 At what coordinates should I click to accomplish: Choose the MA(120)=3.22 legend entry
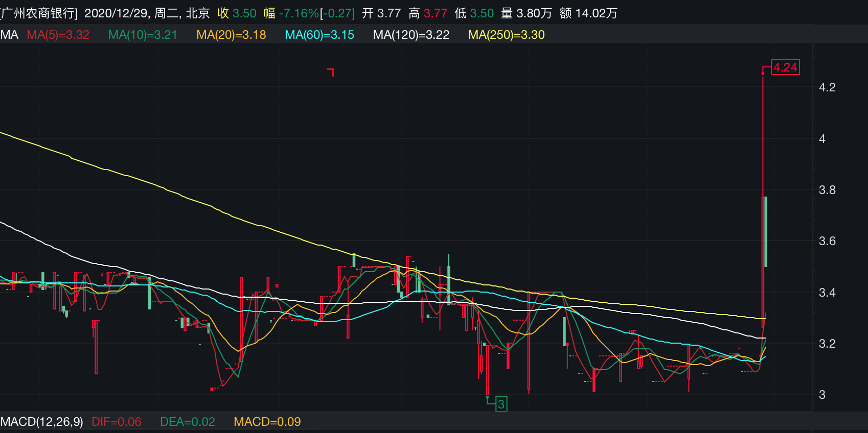click(x=411, y=35)
